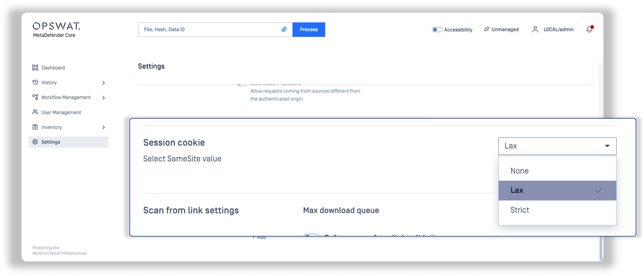The image size is (644, 276).
Task: Click the History clock icon
Action: point(35,82)
